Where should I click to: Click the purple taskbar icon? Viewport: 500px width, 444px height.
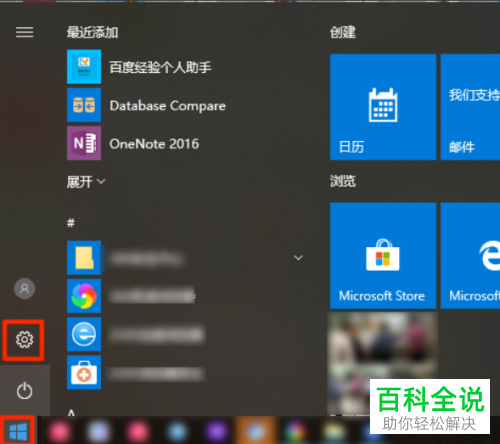pos(217,431)
